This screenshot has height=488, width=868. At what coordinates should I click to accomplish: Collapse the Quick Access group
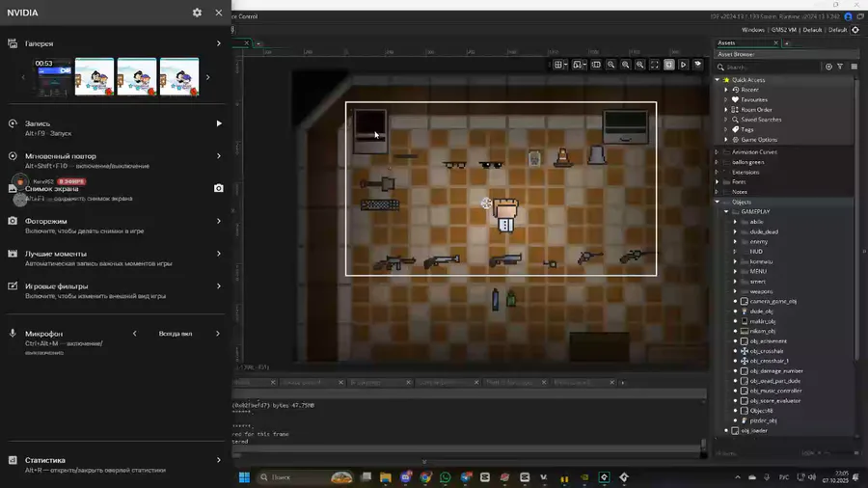tap(718, 80)
